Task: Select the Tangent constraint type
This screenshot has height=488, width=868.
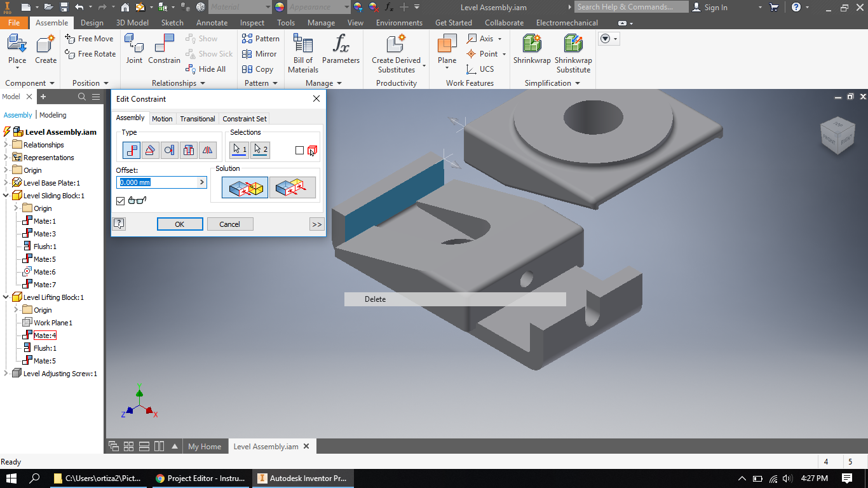Action: 169,150
